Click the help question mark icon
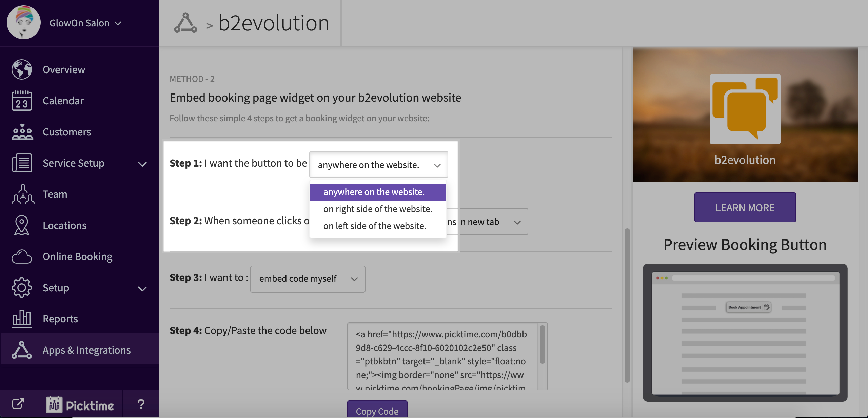Viewport: 868px width, 418px height. [x=141, y=404]
